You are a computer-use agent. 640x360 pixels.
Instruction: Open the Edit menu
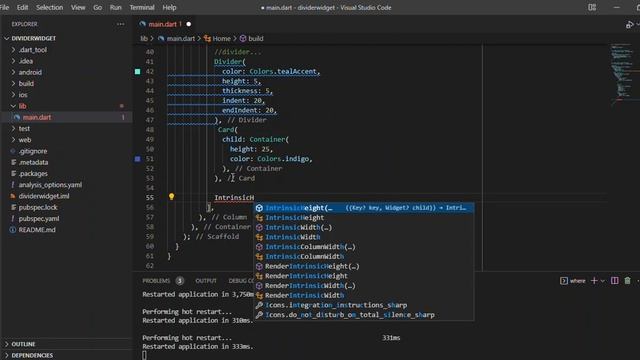(22, 7)
